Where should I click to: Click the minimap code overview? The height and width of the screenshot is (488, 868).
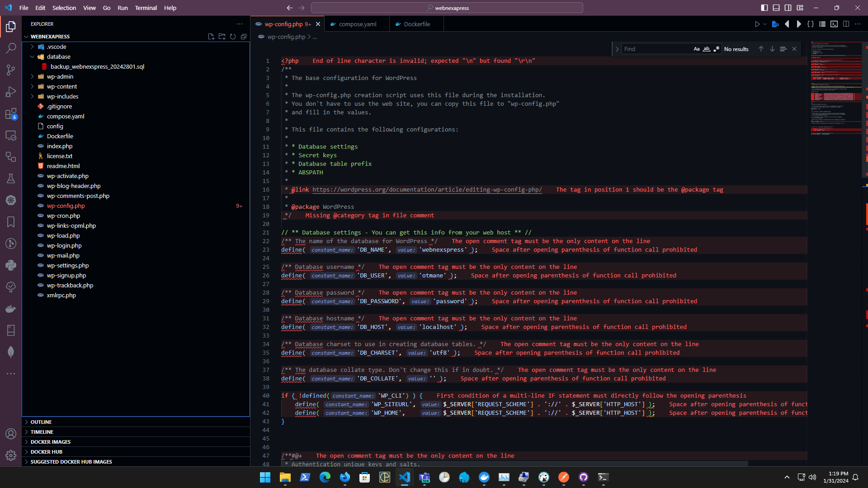[835, 90]
